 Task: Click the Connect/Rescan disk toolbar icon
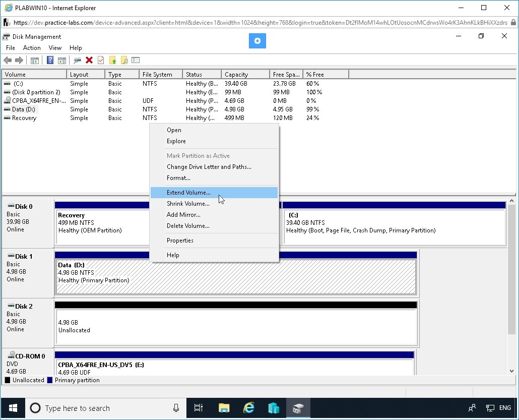point(78,61)
